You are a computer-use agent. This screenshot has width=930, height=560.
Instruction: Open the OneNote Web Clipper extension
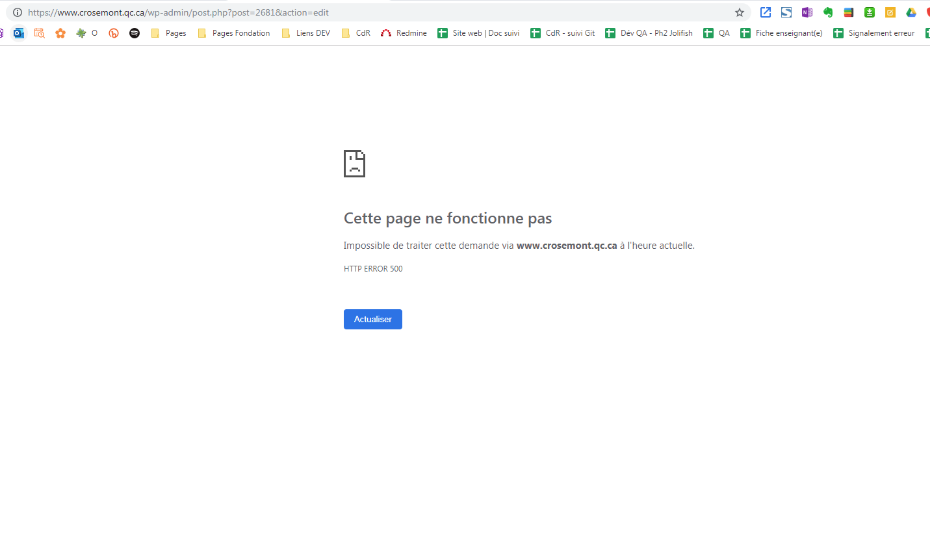[x=807, y=12]
